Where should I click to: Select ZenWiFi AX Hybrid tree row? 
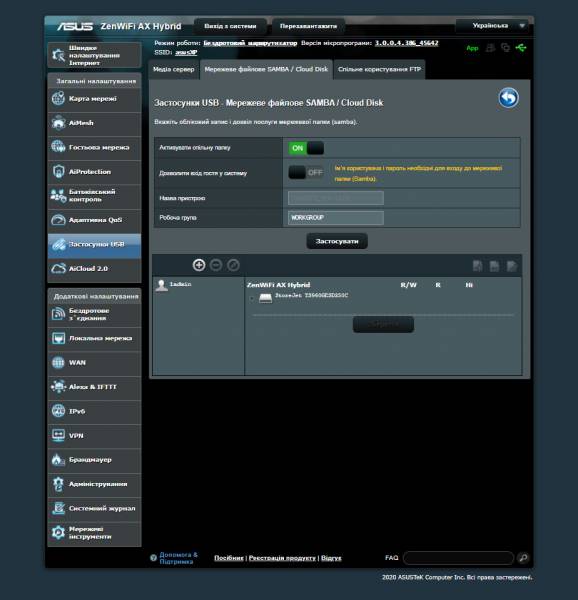278,285
